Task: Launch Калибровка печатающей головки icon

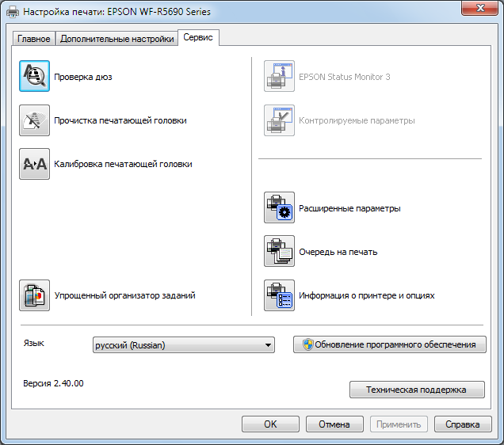Action: 34,164
